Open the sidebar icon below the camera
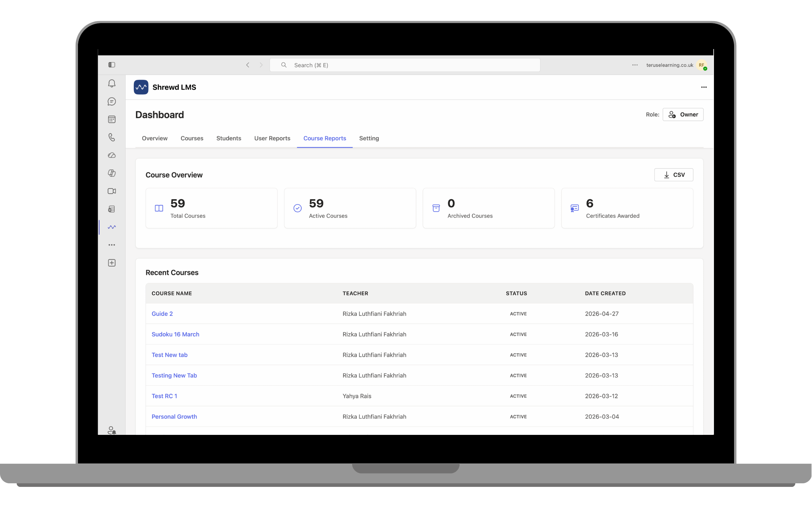This screenshot has height=508, width=812. pyautogui.click(x=112, y=209)
